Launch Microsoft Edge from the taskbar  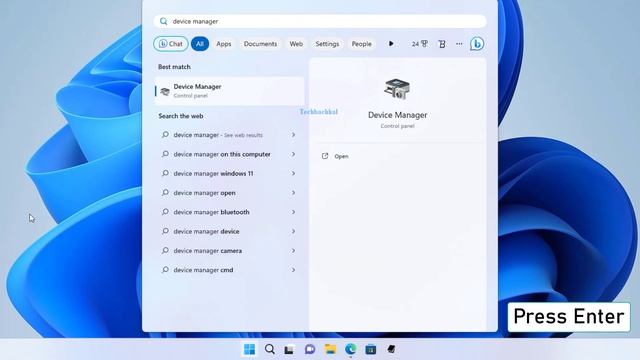point(350,349)
